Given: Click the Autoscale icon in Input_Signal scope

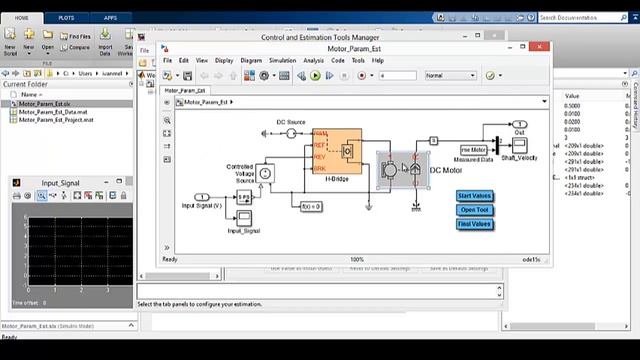Looking at the screenshot, I should [x=77, y=196].
